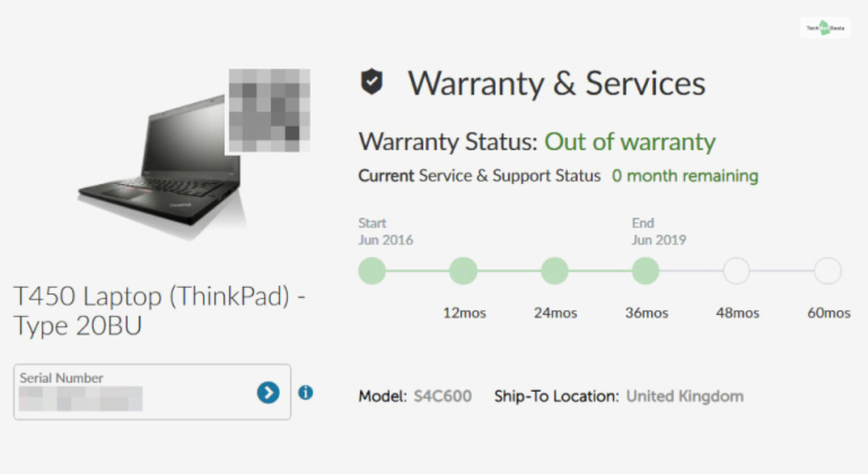Select the 36mos End milestone dot
The height and width of the screenshot is (474, 868).
(x=646, y=271)
